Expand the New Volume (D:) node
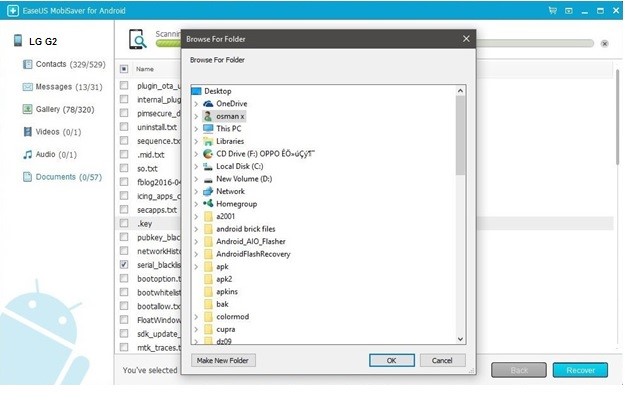This screenshot has height=413, width=625. pyautogui.click(x=196, y=179)
